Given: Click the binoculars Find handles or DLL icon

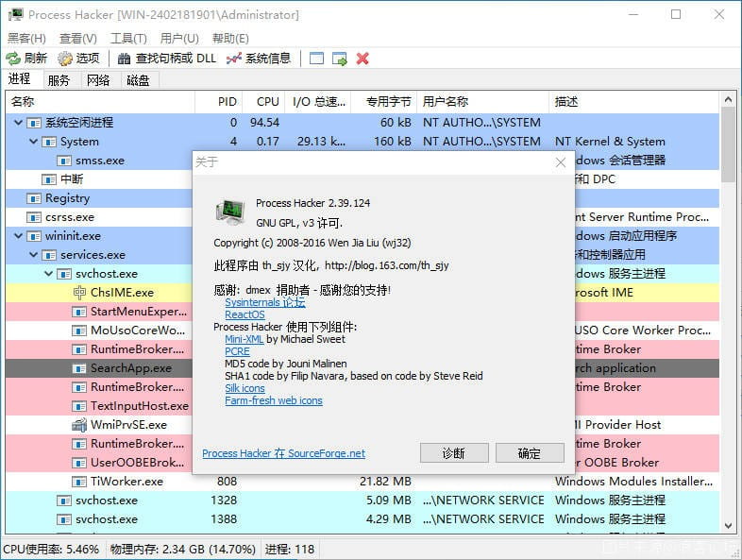Looking at the screenshot, I should [125, 59].
